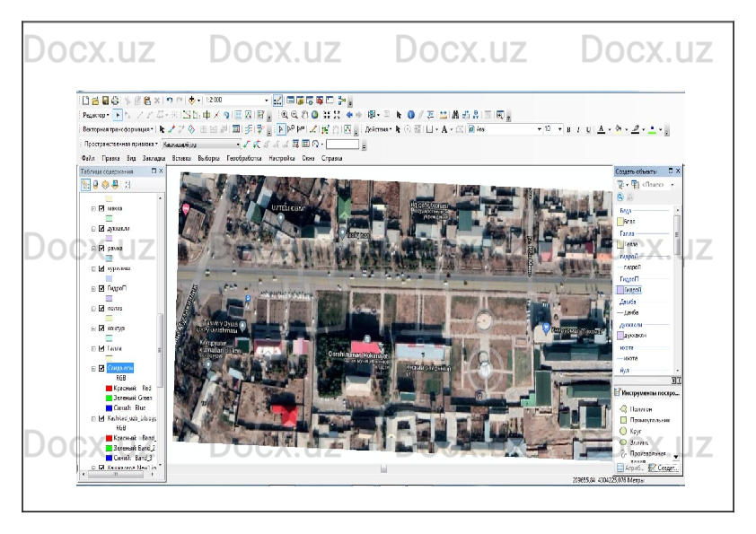Uncheck the рамка layer visibility
The width and height of the screenshot is (756, 534).
coord(101,248)
